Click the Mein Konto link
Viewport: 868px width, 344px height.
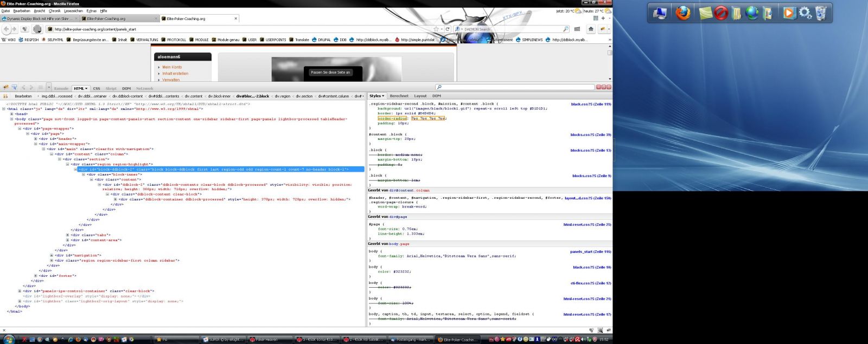tap(172, 67)
